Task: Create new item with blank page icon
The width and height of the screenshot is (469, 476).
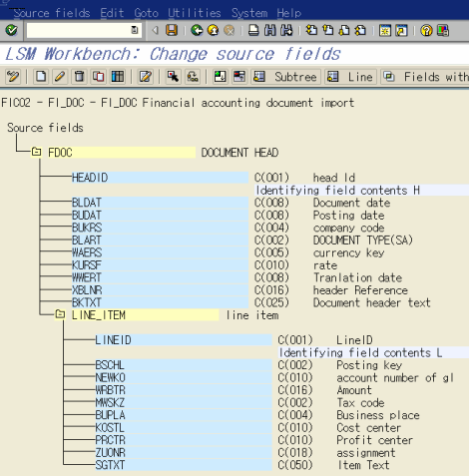Action: tap(41, 77)
